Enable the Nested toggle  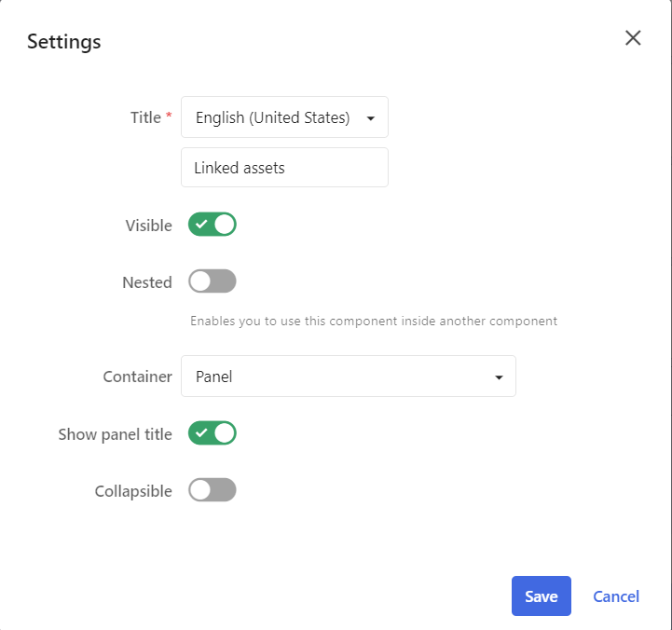click(x=213, y=281)
